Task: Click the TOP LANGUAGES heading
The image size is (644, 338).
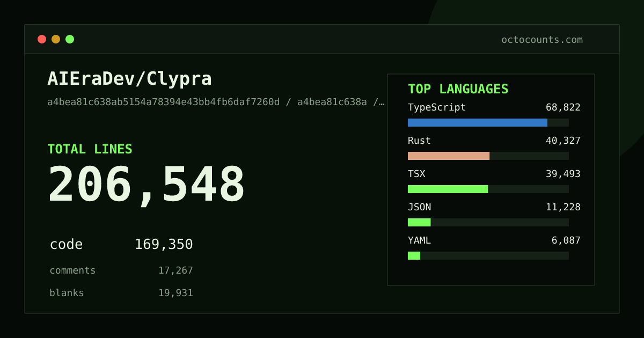Action: pos(458,89)
